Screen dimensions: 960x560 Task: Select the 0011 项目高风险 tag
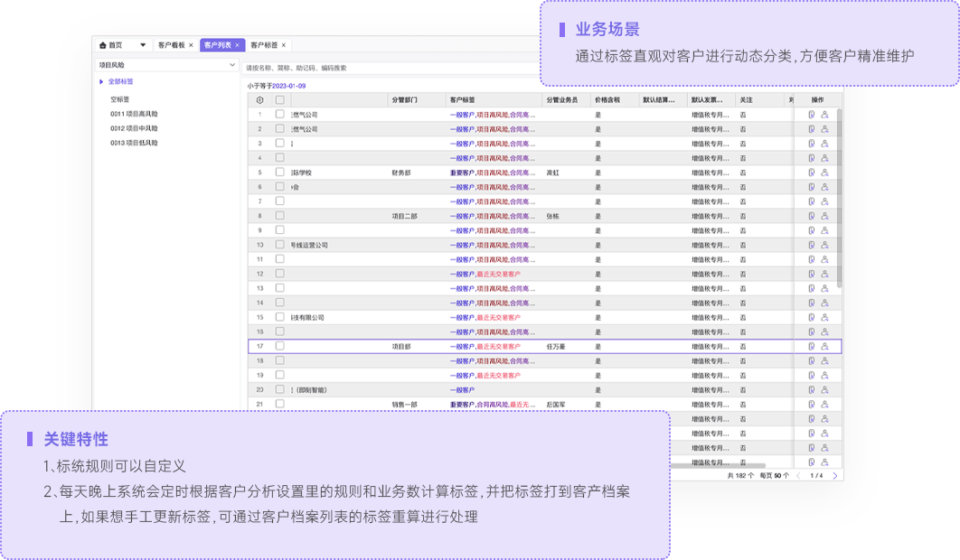tap(134, 114)
